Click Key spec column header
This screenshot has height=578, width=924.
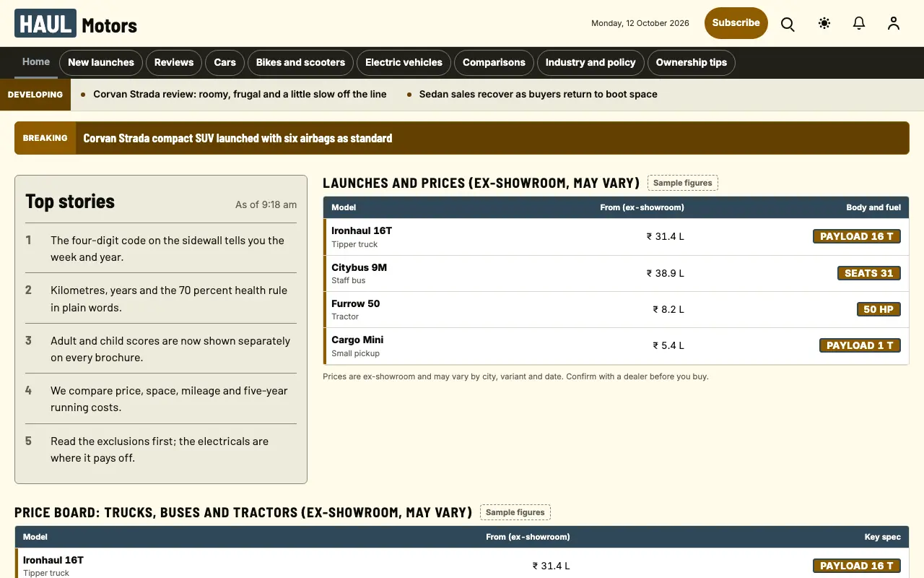pyautogui.click(x=883, y=537)
